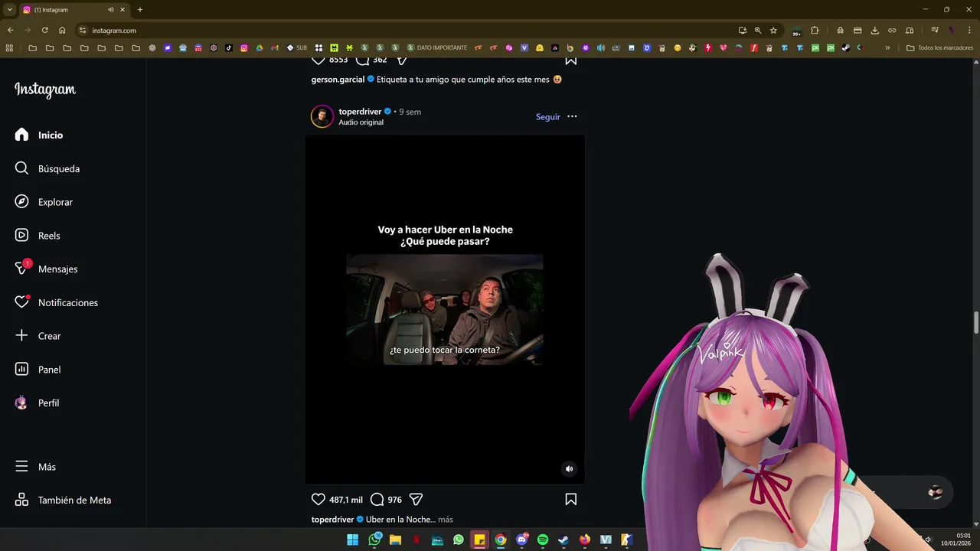This screenshot has height=551, width=980.
Task: Open Discord from the taskbar
Action: click(x=522, y=540)
